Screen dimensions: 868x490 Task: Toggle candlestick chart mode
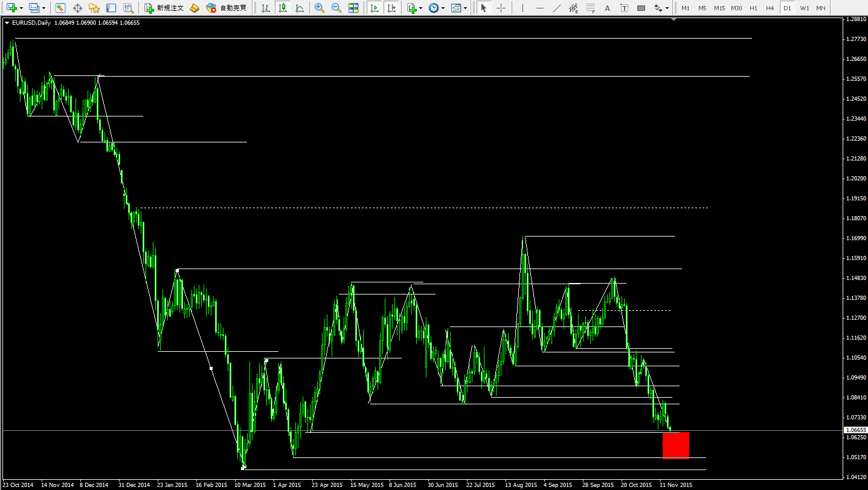pos(282,8)
